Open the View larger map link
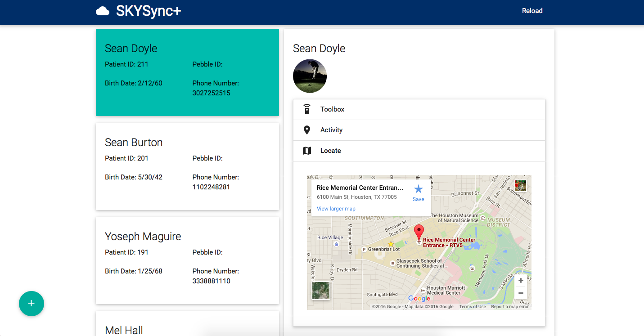Image resolution: width=644 pixels, height=336 pixels. pyautogui.click(x=336, y=209)
